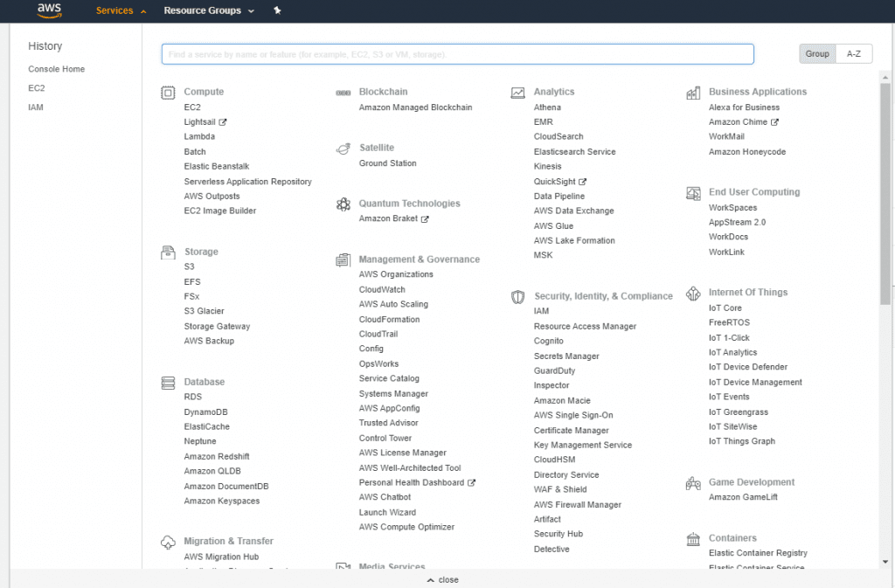Viewport: 895px width, 588px height.
Task: Switch service view to Group
Action: tap(817, 53)
